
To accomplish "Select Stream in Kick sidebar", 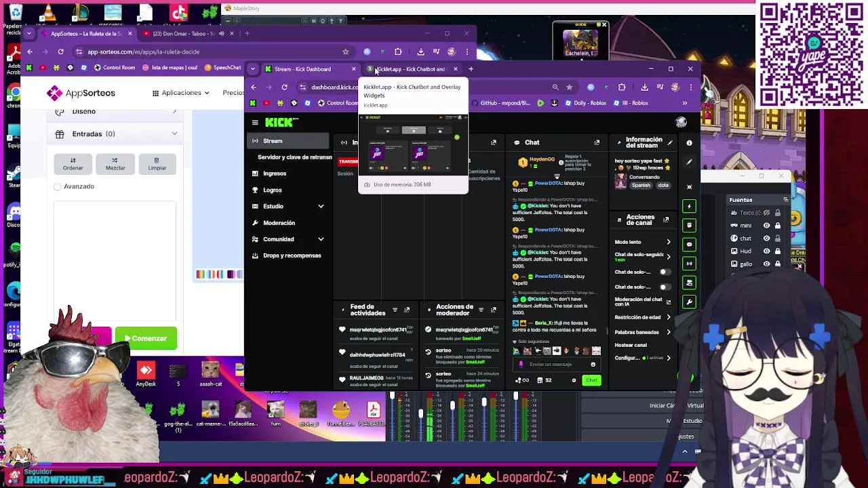I will pyautogui.click(x=288, y=141).
